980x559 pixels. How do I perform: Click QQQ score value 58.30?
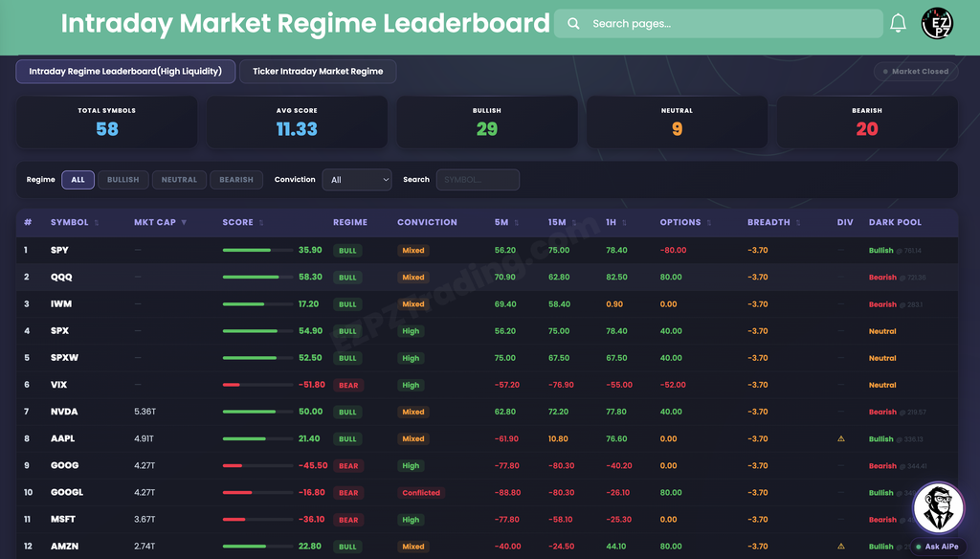pos(310,277)
